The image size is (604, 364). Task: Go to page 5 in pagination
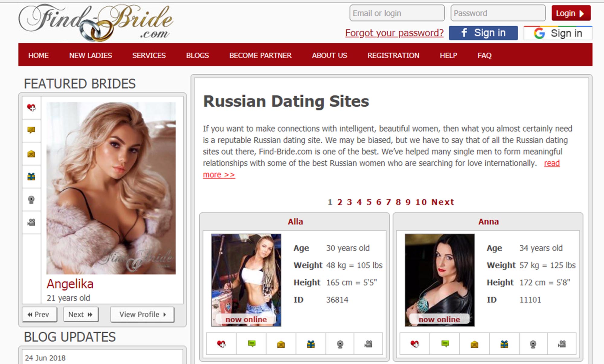[x=369, y=202]
